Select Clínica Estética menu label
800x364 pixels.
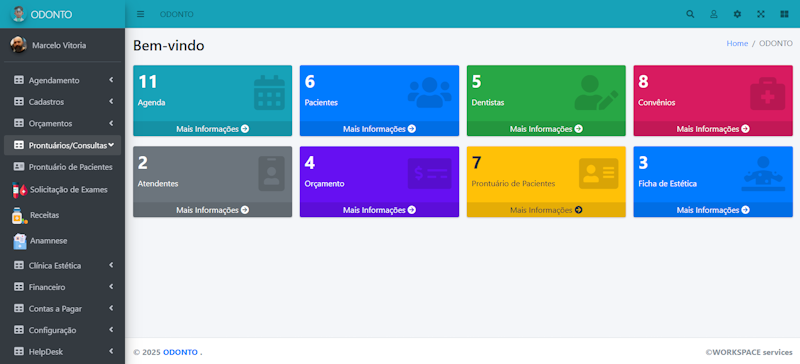point(55,266)
